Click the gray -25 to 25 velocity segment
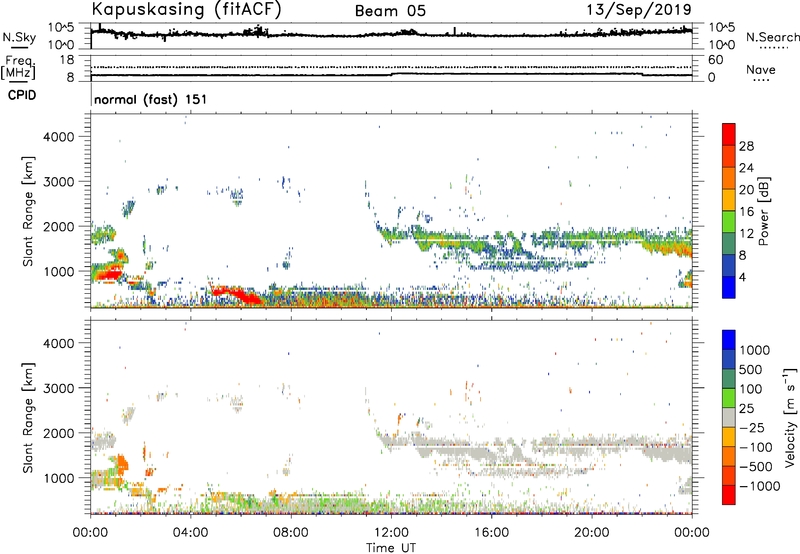The width and height of the screenshot is (800, 554). (x=729, y=417)
